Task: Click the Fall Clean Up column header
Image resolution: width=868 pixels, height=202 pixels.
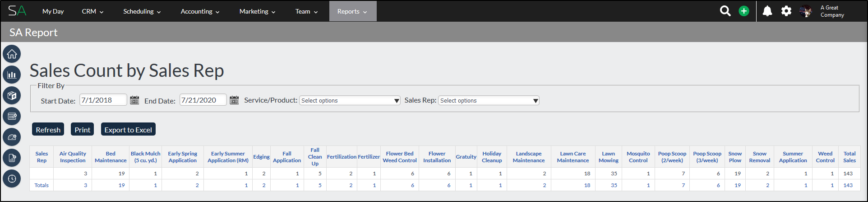Action: coord(315,157)
